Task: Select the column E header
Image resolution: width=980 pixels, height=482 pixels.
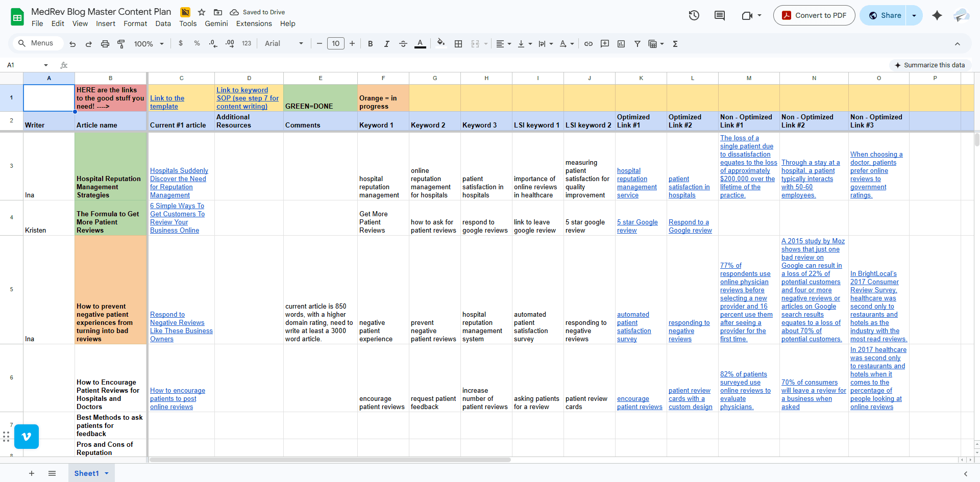Action: (x=321, y=78)
